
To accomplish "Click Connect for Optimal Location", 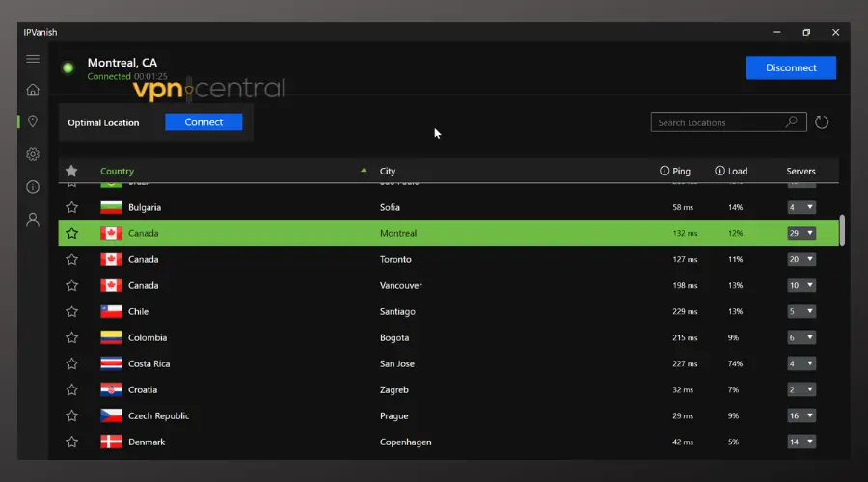I will (203, 122).
